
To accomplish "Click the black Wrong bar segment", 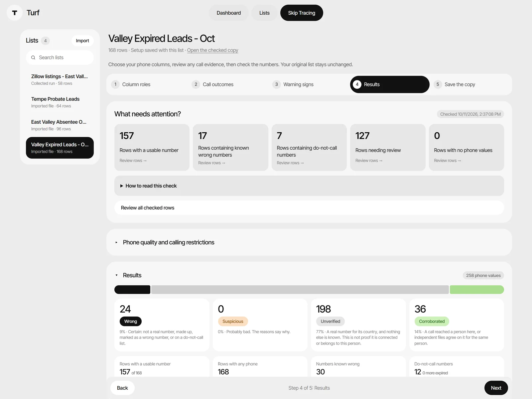I will pyautogui.click(x=132, y=290).
